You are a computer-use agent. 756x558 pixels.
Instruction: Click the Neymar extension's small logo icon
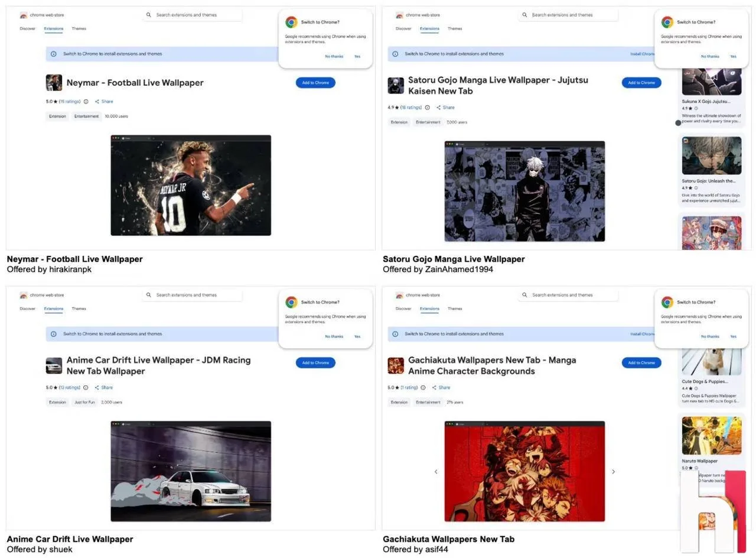(54, 83)
